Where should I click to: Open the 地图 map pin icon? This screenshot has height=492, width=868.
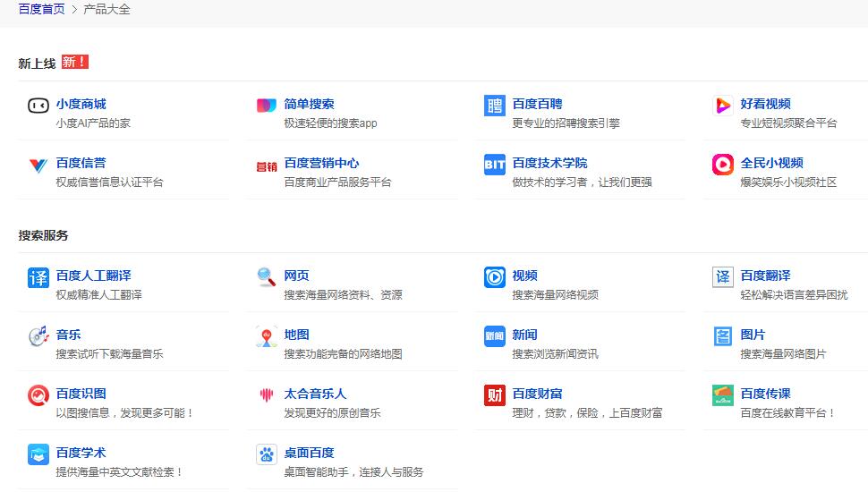pyautogui.click(x=267, y=336)
